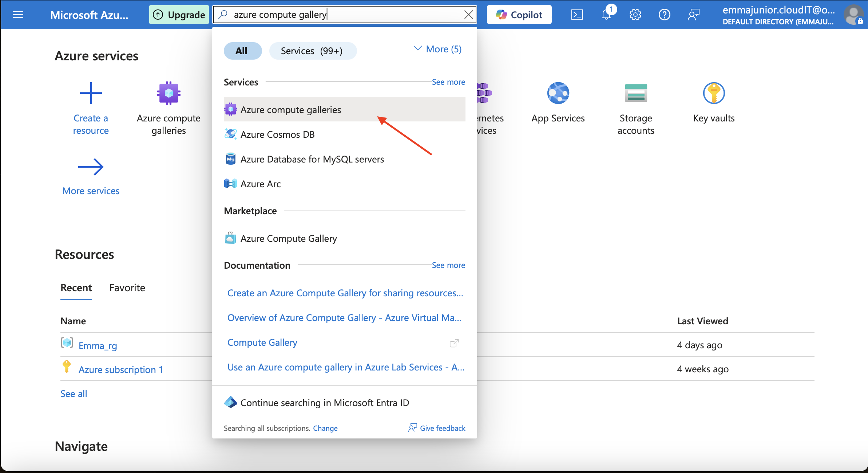Click See all resources link
The width and height of the screenshot is (868, 473).
point(74,394)
